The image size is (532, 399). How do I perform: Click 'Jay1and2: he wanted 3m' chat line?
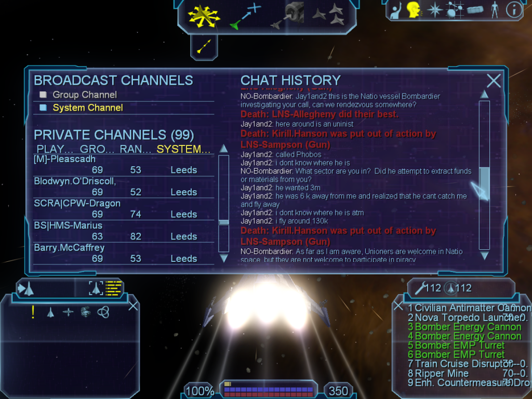pyautogui.click(x=281, y=188)
